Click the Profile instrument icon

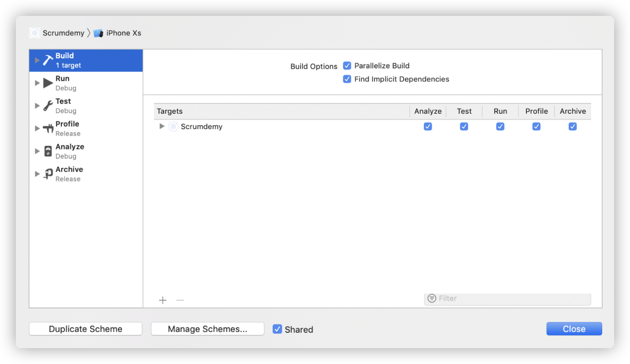(48, 129)
